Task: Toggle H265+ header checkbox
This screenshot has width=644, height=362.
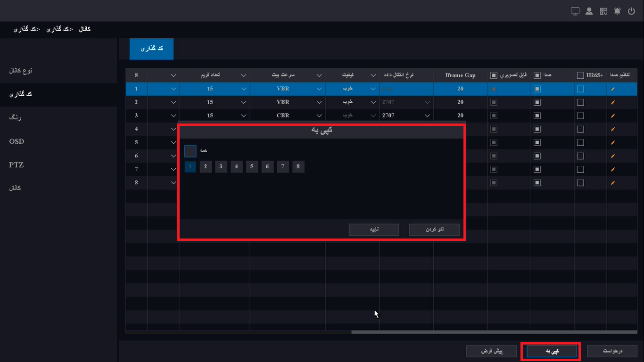Action: tap(580, 75)
